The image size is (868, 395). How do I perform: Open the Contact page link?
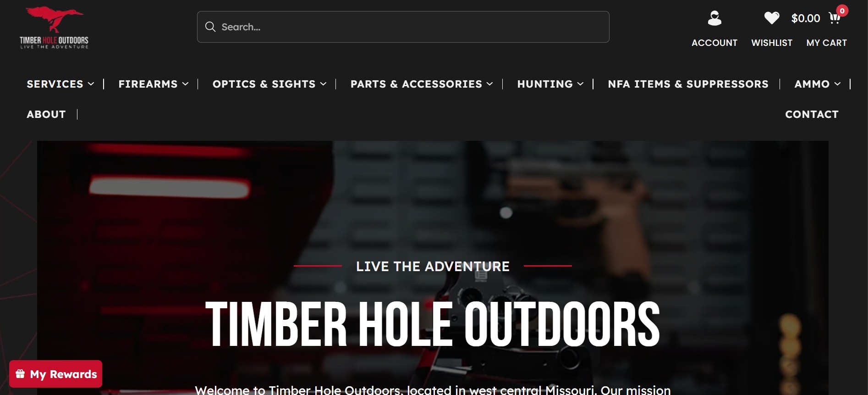coord(812,114)
